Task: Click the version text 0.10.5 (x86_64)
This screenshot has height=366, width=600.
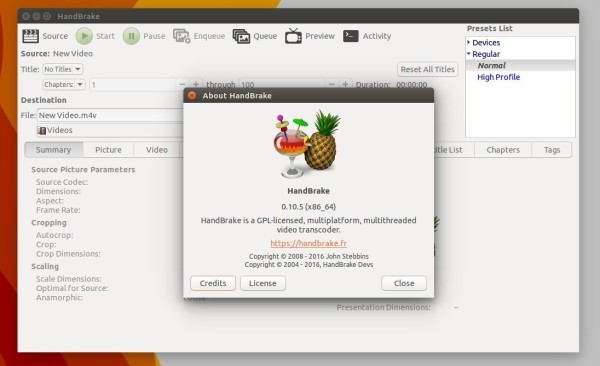Action: [x=308, y=207]
